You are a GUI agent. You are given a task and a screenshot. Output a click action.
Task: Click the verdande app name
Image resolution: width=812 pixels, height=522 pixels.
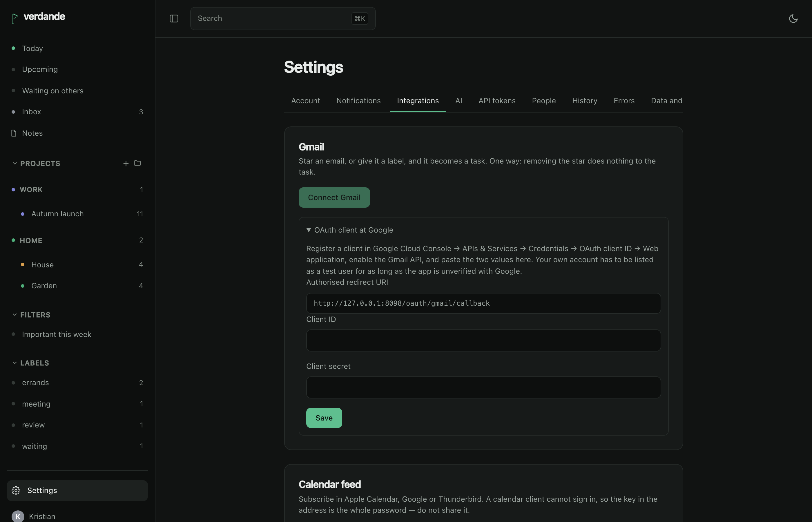(44, 16)
